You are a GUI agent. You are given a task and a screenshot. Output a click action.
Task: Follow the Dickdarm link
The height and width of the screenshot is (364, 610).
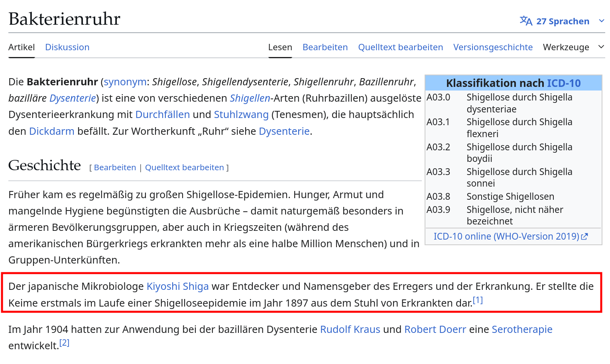pos(52,131)
